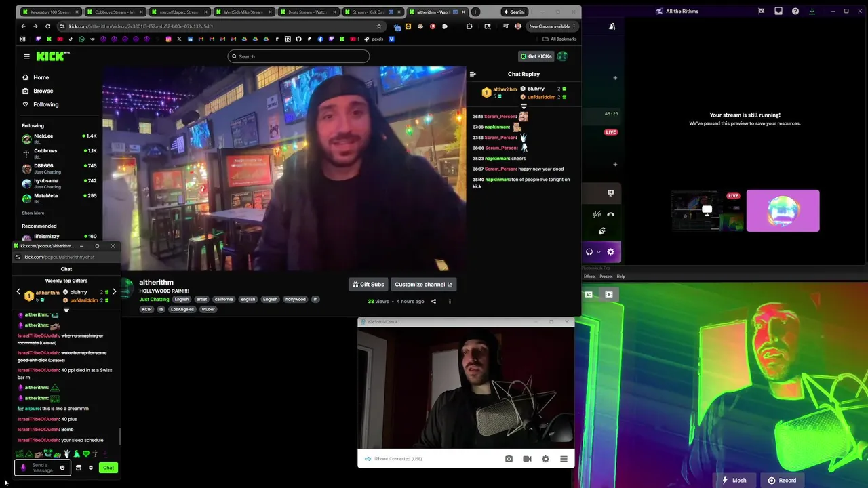
Task: Insert the peace hand emote
Action: (67, 453)
